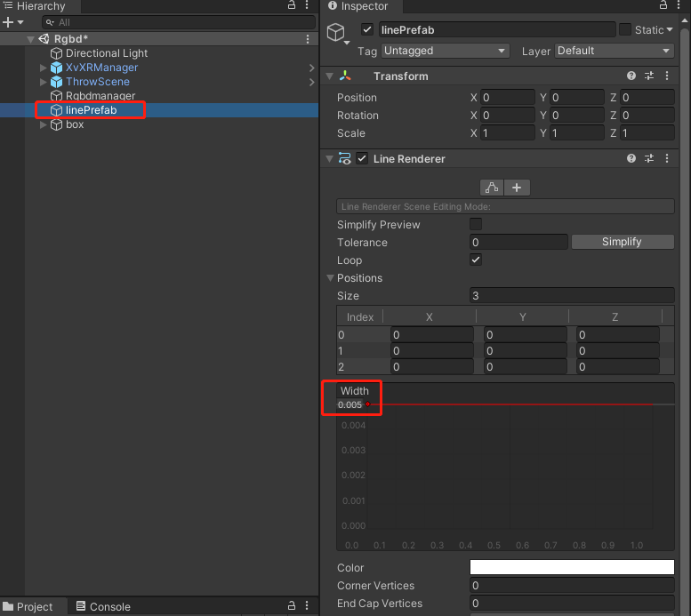Click the Corner Vertices field

(x=572, y=585)
